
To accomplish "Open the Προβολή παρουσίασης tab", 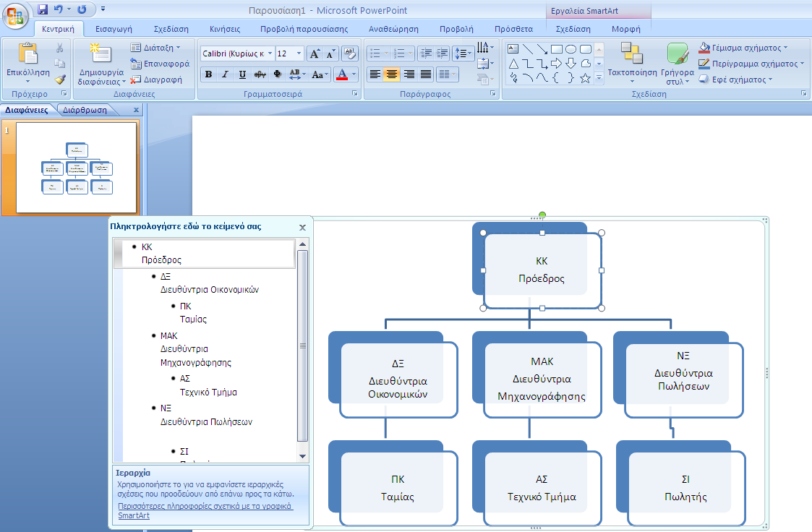I will pos(304,29).
